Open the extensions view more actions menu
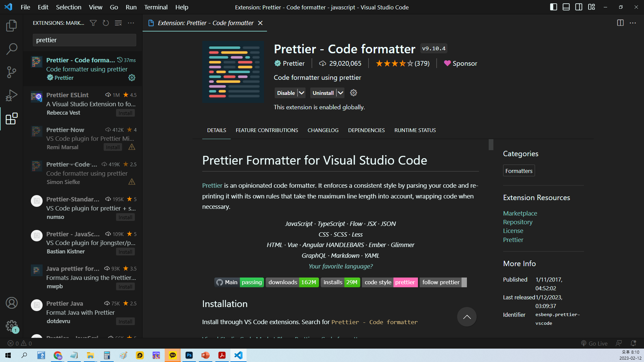The width and height of the screenshot is (644, 362). [131, 23]
